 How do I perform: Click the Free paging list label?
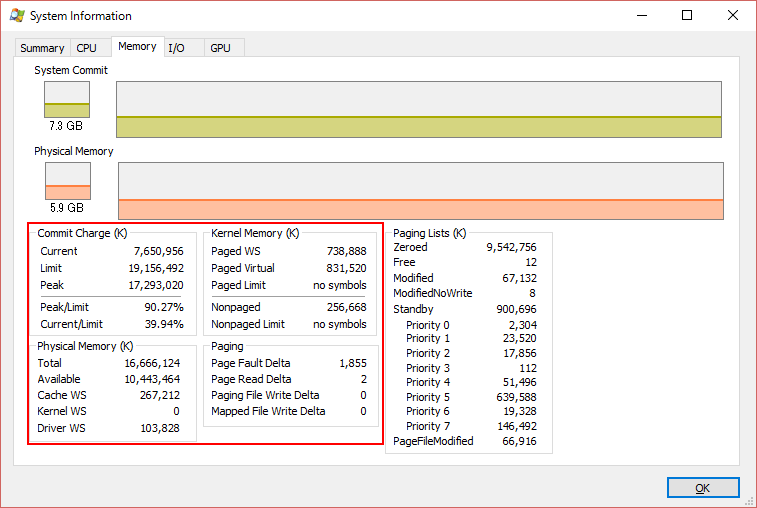coord(404,262)
